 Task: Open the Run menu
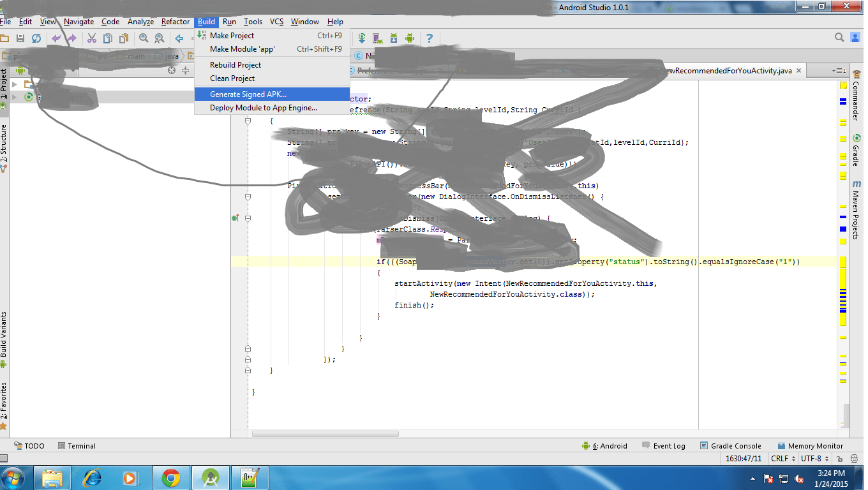tap(229, 22)
